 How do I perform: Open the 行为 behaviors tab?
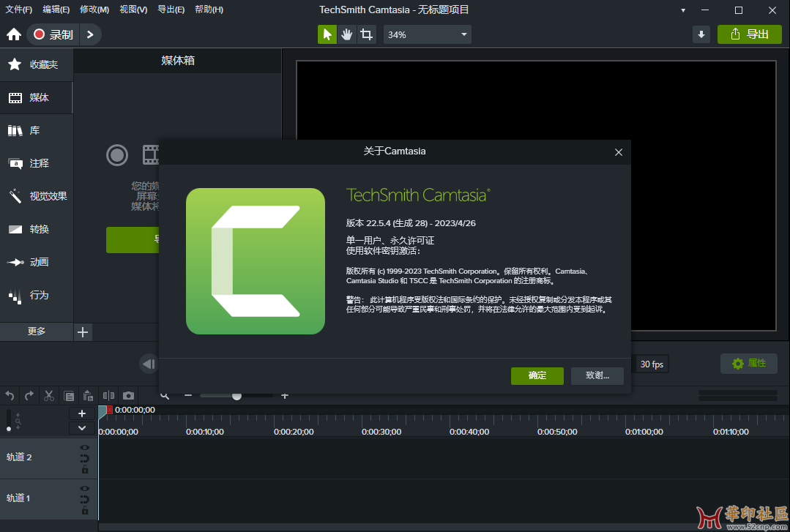37,295
